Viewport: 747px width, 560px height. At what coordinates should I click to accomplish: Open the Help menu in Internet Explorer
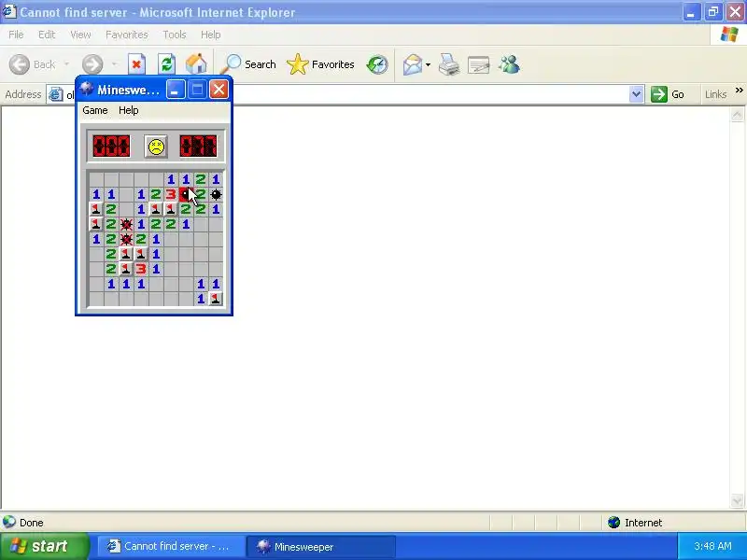coord(210,35)
